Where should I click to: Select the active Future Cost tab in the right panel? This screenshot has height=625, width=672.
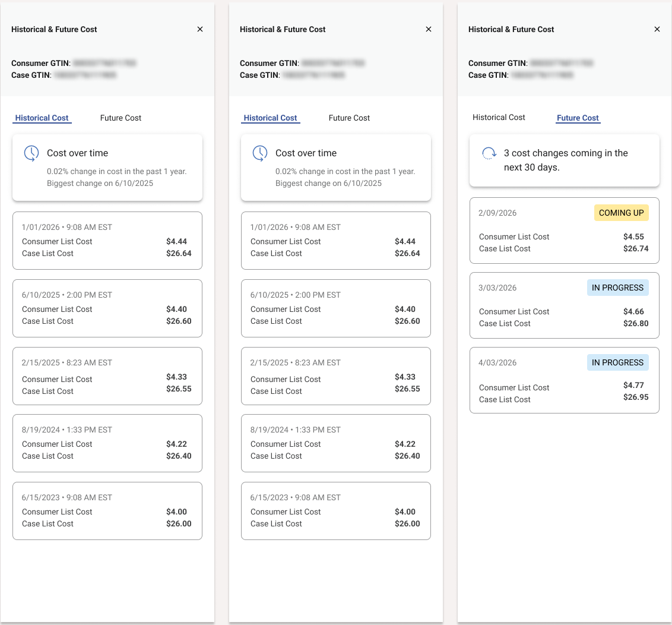click(578, 118)
